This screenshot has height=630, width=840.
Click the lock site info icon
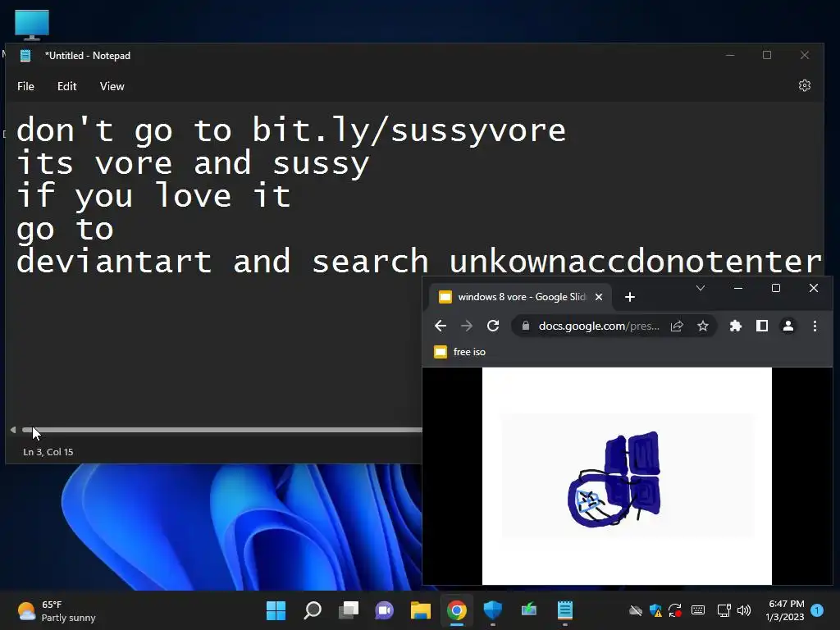pyautogui.click(x=526, y=326)
